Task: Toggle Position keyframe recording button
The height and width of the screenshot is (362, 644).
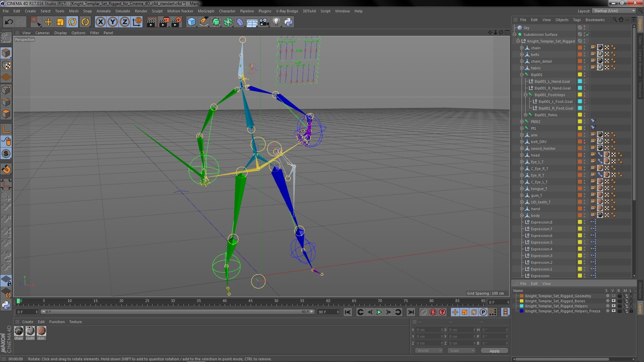Action: tap(455, 312)
